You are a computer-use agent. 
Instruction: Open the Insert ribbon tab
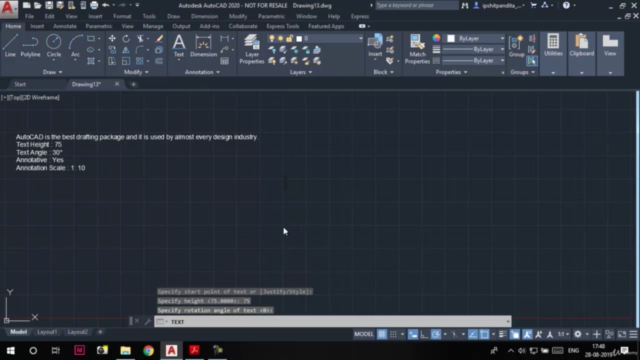[x=37, y=26]
